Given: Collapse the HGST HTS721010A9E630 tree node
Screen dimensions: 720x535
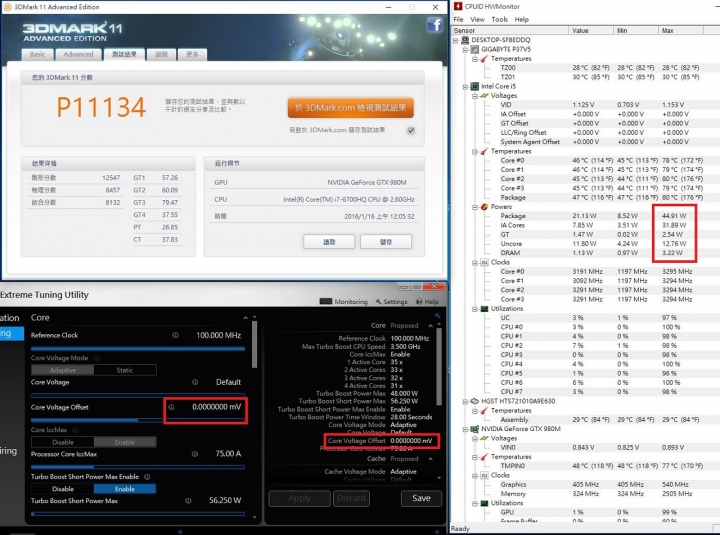Looking at the screenshot, I should (x=465, y=401).
